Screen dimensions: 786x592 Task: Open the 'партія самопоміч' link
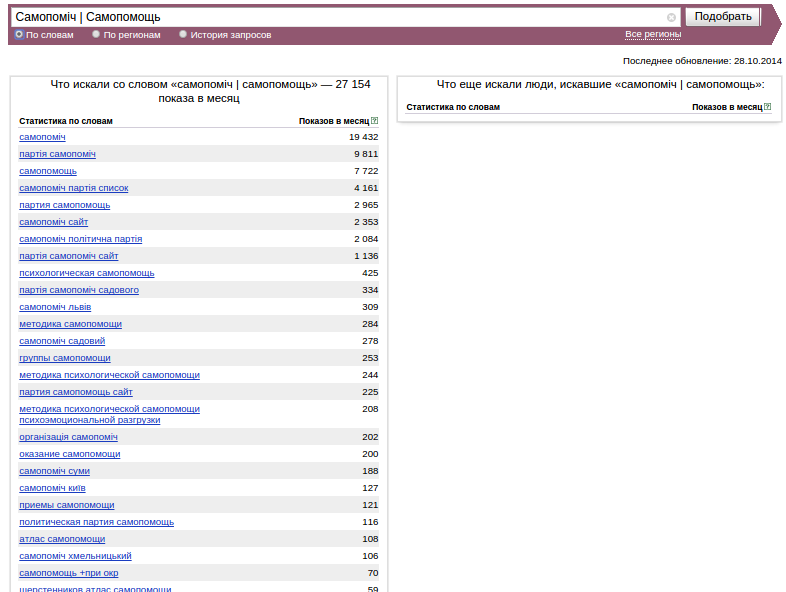pyautogui.click(x=57, y=154)
